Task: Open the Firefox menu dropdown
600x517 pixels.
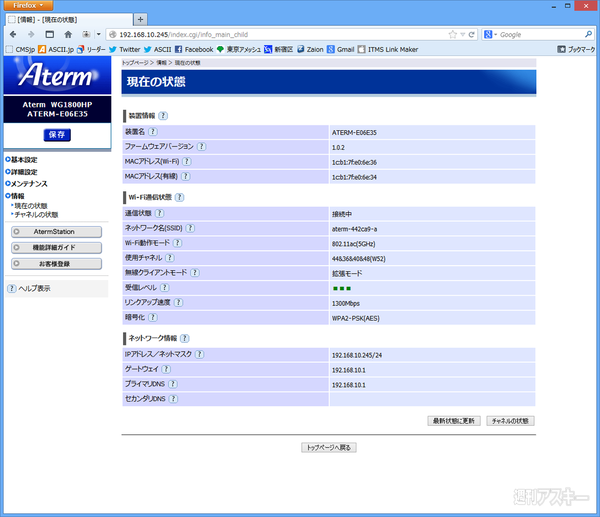Action: click(x=28, y=5)
